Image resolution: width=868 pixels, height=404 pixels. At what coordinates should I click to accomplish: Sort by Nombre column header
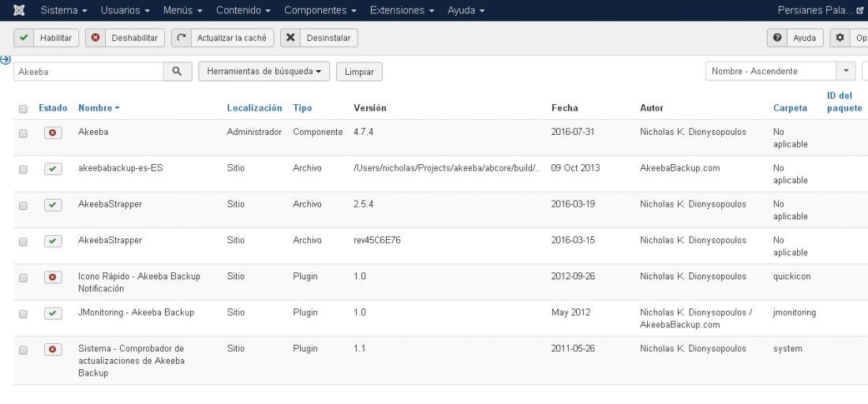[x=99, y=108]
